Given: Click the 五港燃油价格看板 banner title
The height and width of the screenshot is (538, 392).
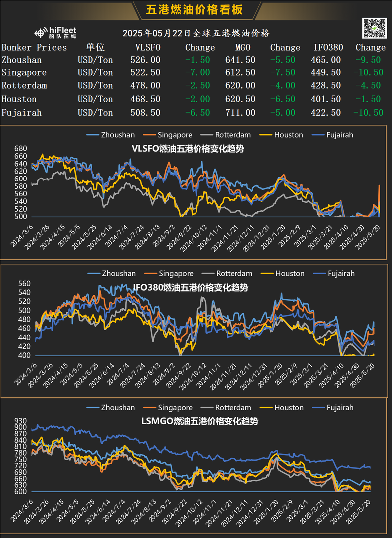Looking at the screenshot, I should click(x=195, y=9).
